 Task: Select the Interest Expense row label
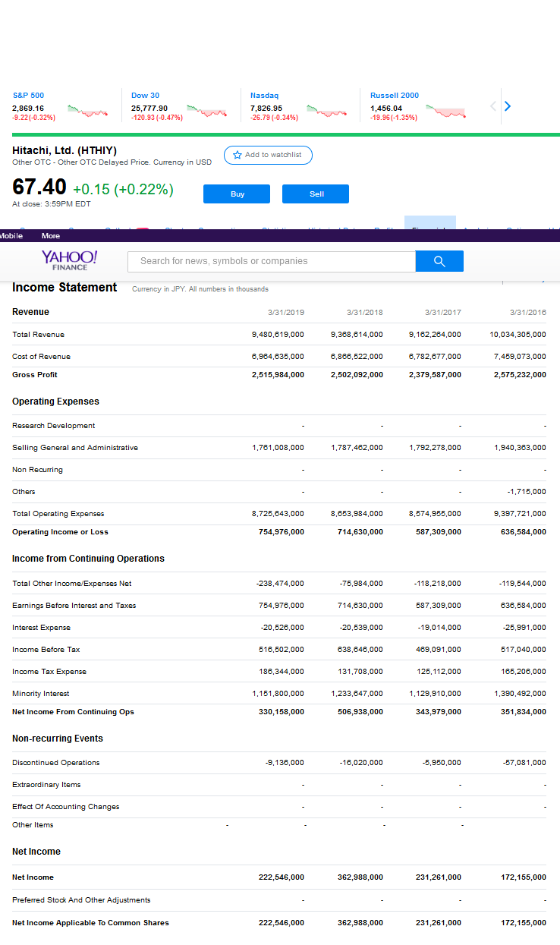[41, 628]
